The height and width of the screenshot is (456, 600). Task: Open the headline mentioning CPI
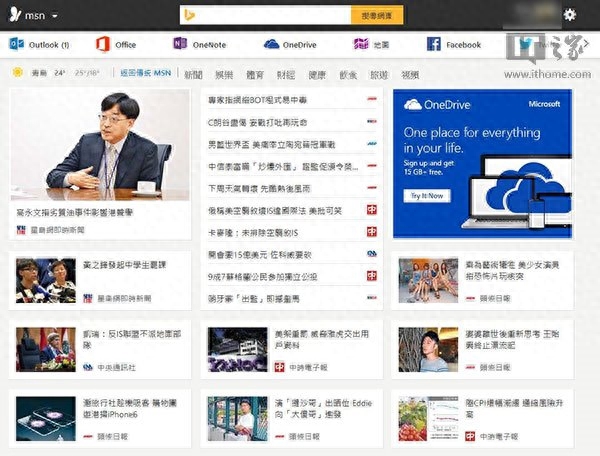click(514, 409)
